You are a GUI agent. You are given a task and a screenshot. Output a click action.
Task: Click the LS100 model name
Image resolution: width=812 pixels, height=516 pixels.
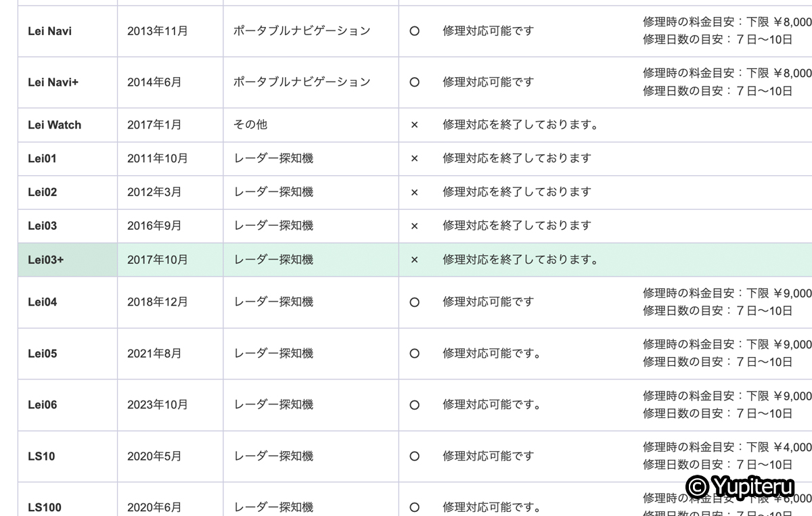(x=45, y=507)
